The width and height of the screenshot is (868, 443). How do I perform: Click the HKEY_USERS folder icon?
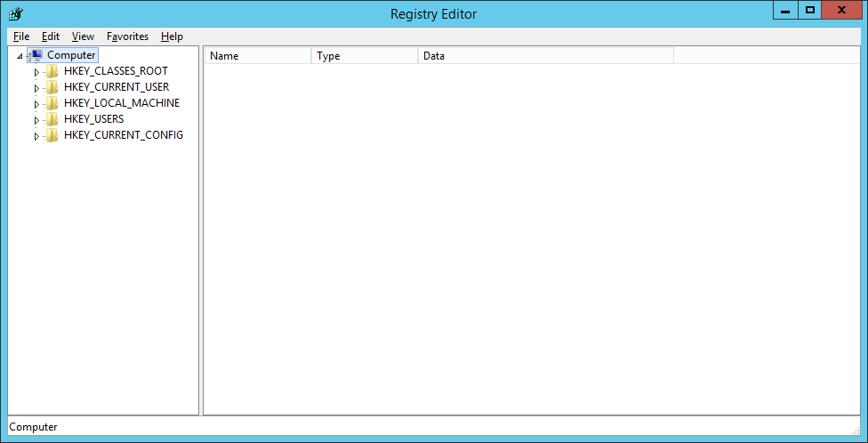(52, 119)
